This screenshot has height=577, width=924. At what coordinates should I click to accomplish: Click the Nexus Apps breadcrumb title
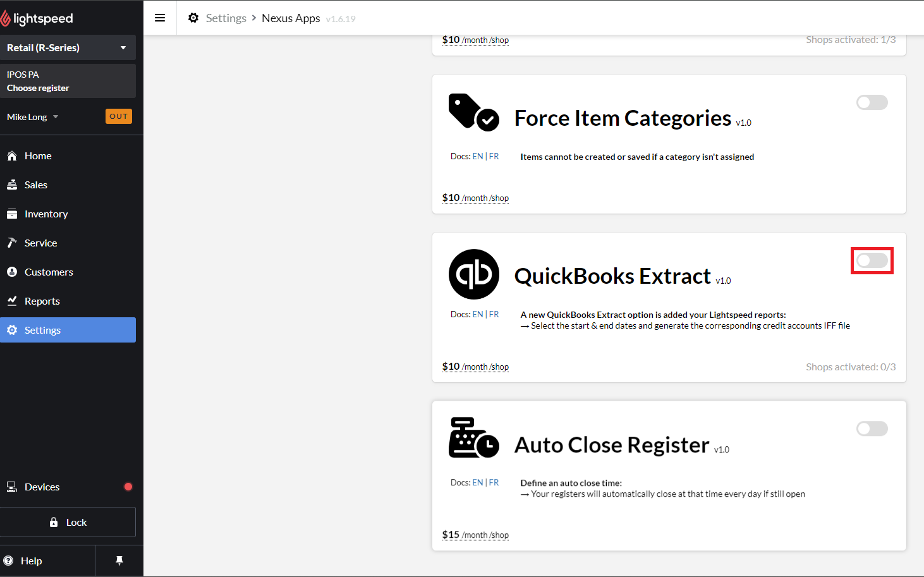(x=291, y=18)
